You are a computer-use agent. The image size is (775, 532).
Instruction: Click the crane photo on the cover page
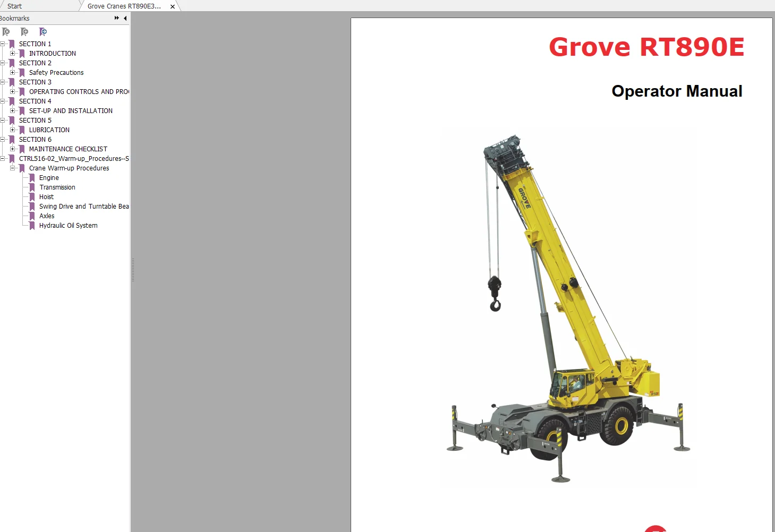(569, 308)
